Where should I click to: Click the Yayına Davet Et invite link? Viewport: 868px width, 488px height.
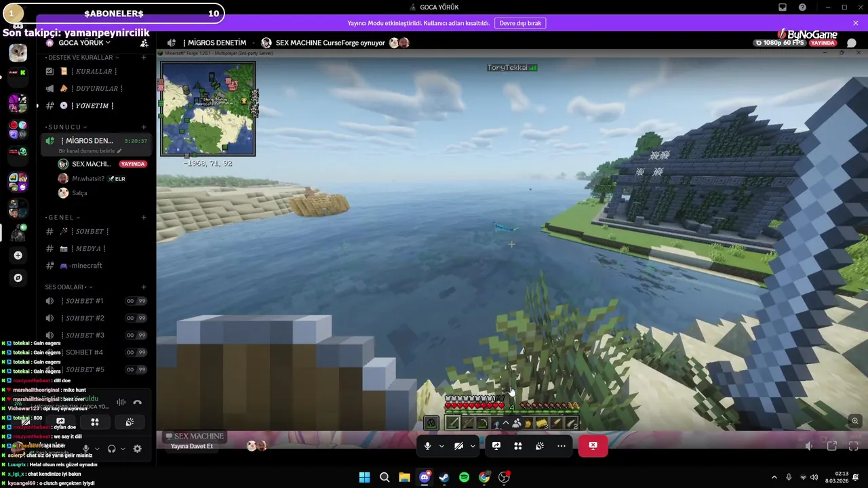point(192,446)
